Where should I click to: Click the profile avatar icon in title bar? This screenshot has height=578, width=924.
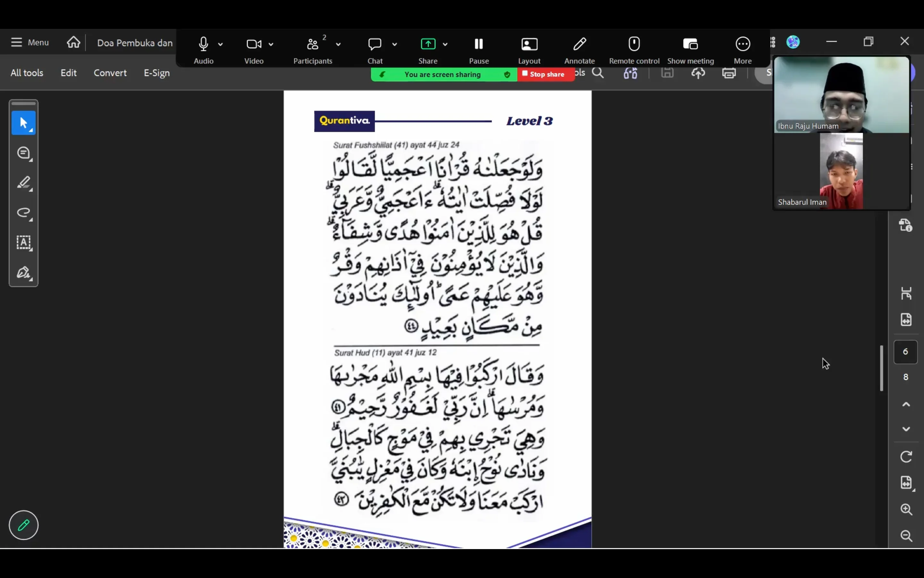(793, 42)
